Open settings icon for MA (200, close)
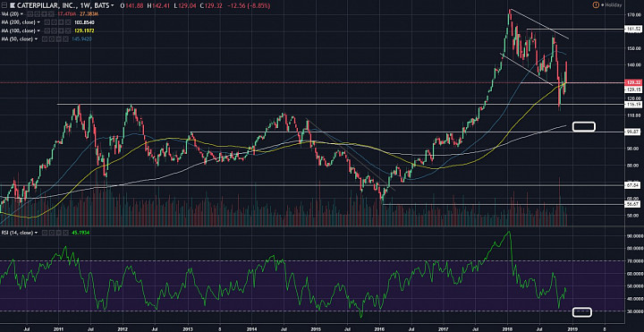The width and height of the screenshot is (644, 332). (x=54, y=22)
